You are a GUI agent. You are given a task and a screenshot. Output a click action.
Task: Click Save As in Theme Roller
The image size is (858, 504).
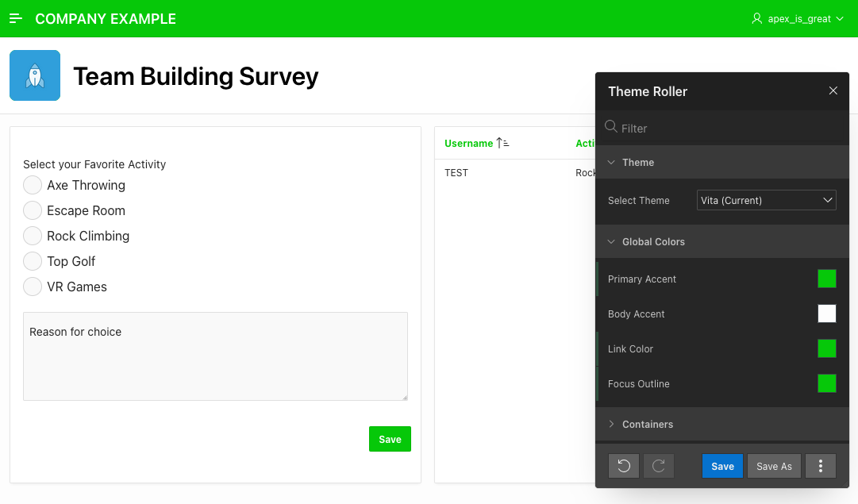click(x=774, y=466)
